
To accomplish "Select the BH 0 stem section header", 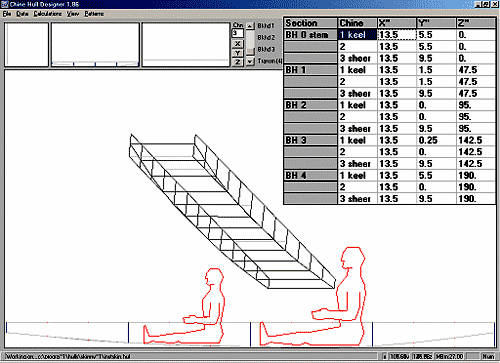I will point(310,35).
